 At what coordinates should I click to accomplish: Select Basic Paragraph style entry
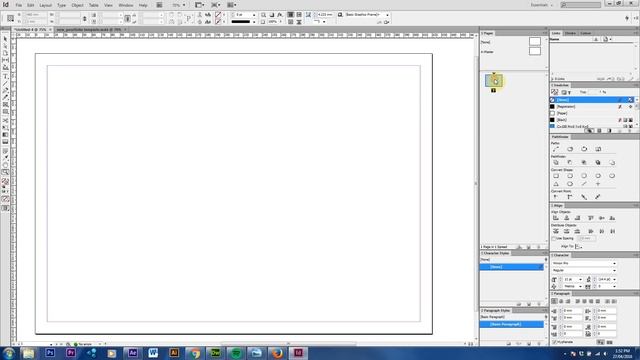[x=512, y=324]
